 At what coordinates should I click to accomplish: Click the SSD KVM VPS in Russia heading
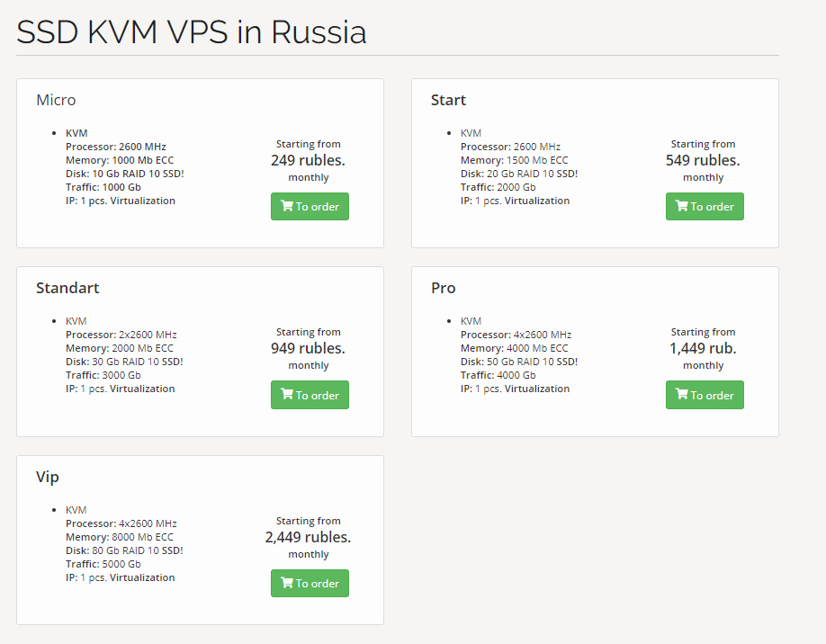click(192, 32)
